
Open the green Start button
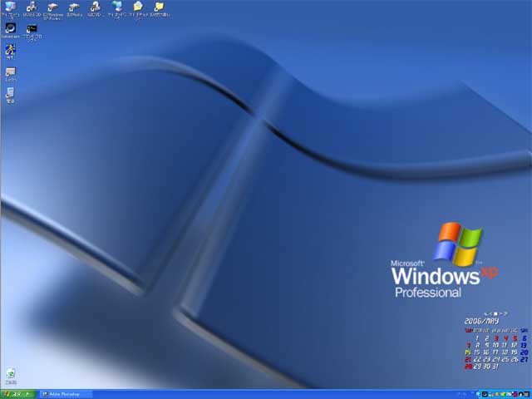(x=17, y=394)
